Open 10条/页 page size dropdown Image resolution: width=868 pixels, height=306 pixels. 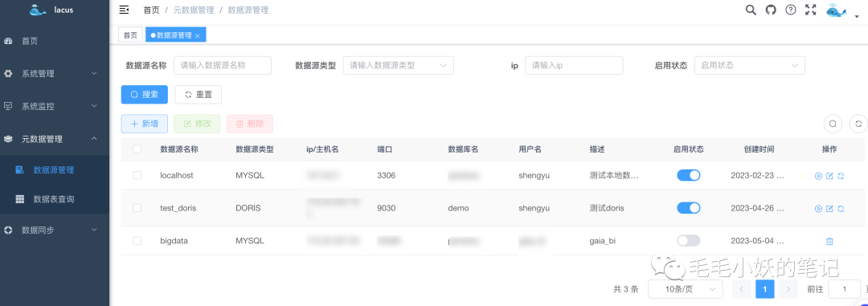[686, 289]
